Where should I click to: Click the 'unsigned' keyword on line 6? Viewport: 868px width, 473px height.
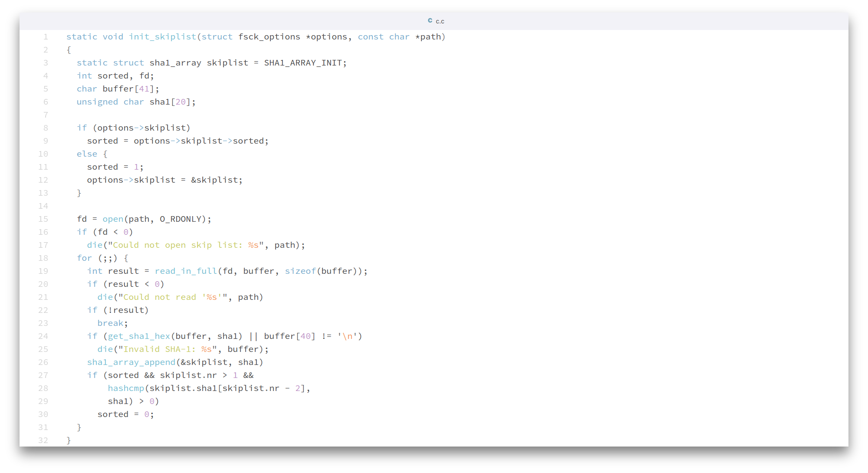pyautogui.click(x=97, y=102)
